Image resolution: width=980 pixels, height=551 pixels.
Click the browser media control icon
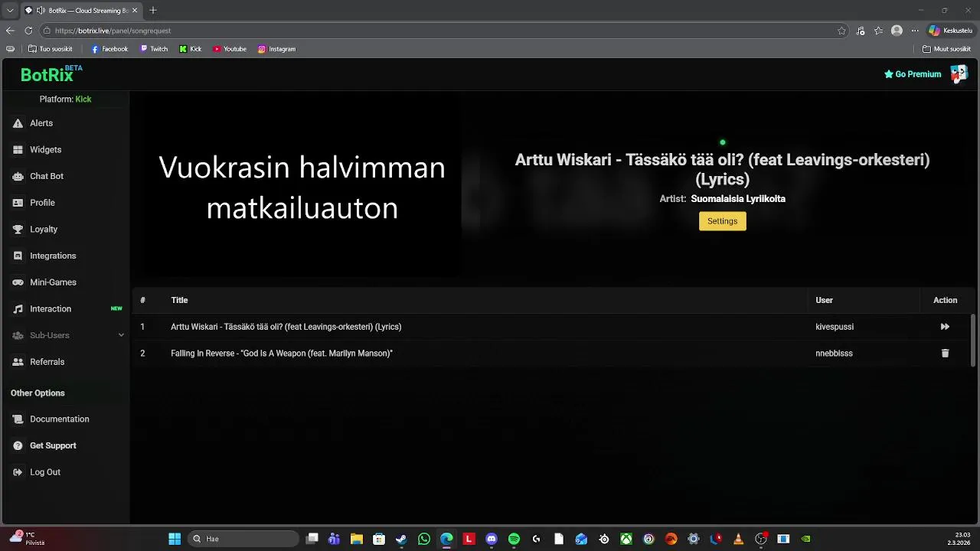pyautogui.click(x=861, y=31)
